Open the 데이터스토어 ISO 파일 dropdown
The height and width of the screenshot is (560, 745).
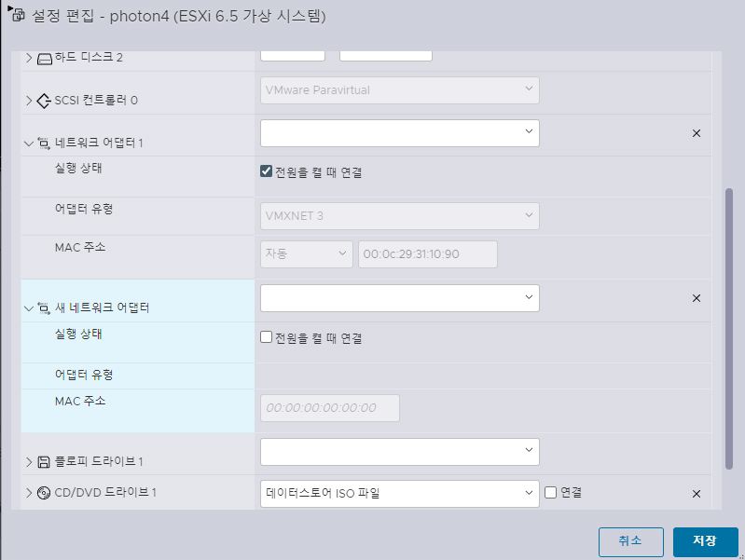click(400, 494)
